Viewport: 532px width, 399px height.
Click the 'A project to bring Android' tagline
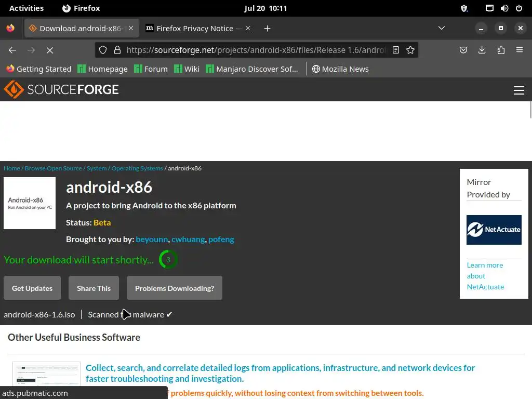(151, 206)
